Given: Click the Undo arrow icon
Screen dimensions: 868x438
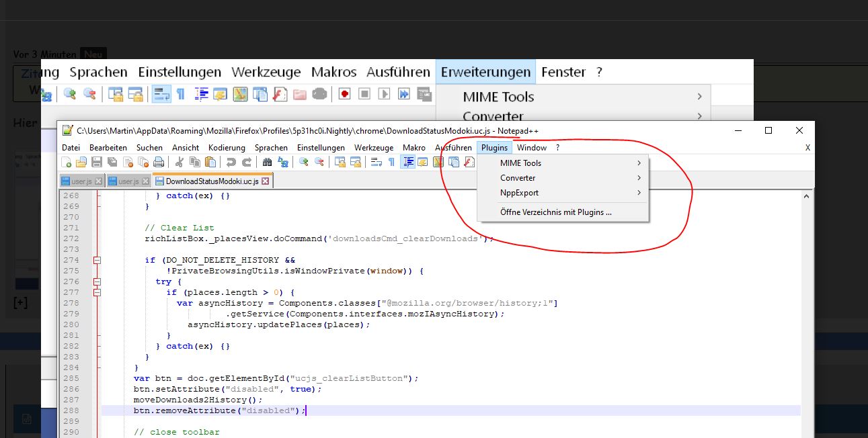Looking at the screenshot, I should [231, 162].
